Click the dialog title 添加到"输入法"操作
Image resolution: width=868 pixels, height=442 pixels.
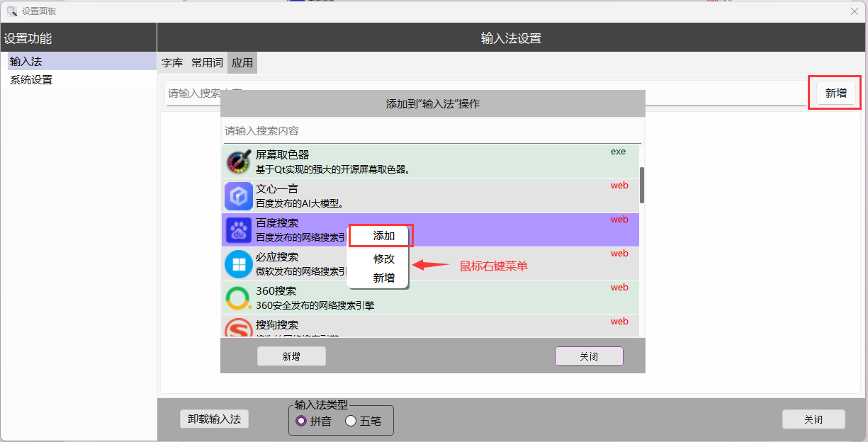click(x=433, y=103)
